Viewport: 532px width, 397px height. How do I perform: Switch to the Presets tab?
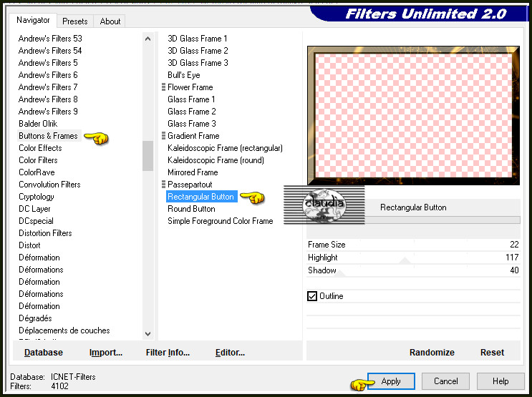point(75,21)
